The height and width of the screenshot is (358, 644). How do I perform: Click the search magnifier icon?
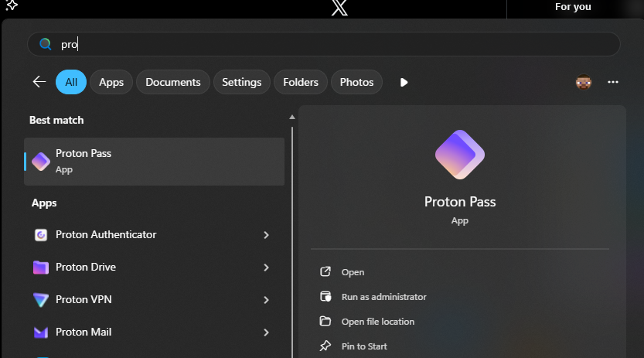pyautogui.click(x=45, y=44)
